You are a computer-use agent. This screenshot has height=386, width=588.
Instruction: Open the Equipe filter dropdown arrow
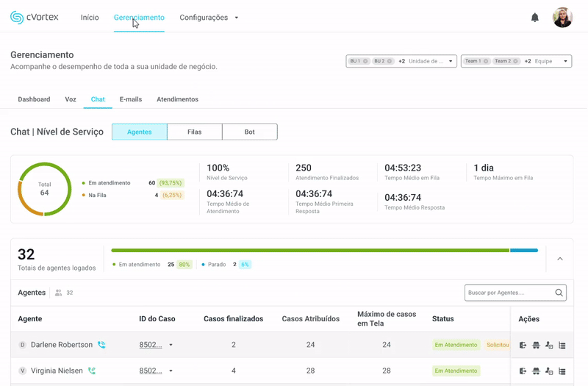(x=566, y=61)
